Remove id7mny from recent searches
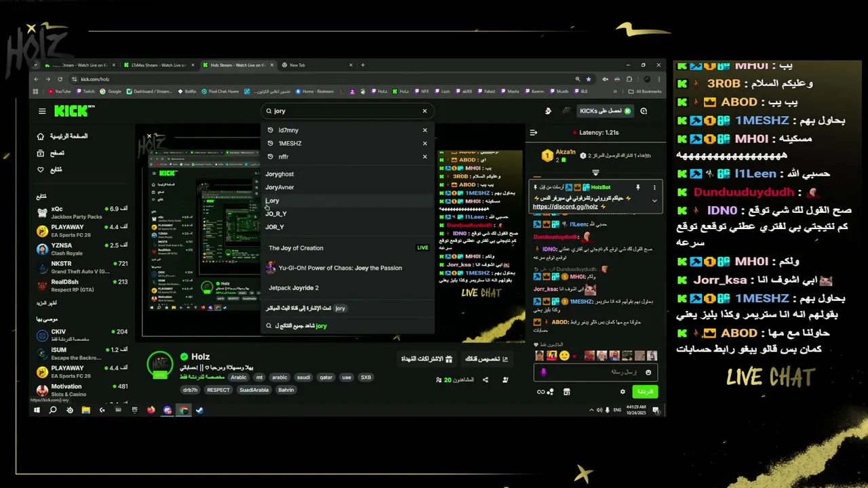Viewport: 868px width, 488px height. [x=425, y=130]
